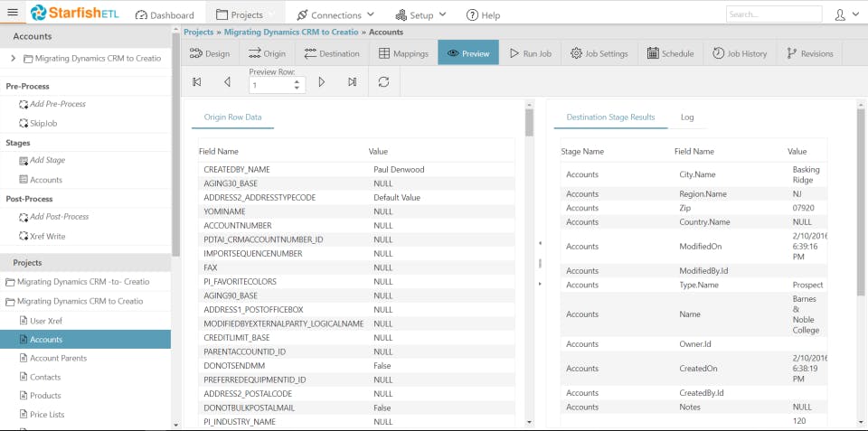Click the Projects breadcrumb link

pyautogui.click(x=198, y=33)
